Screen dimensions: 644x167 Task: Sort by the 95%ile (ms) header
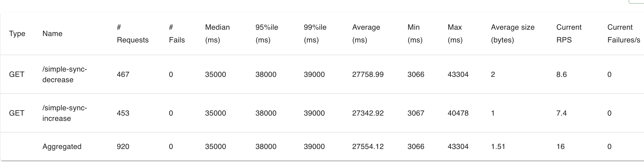[x=267, y=34]
